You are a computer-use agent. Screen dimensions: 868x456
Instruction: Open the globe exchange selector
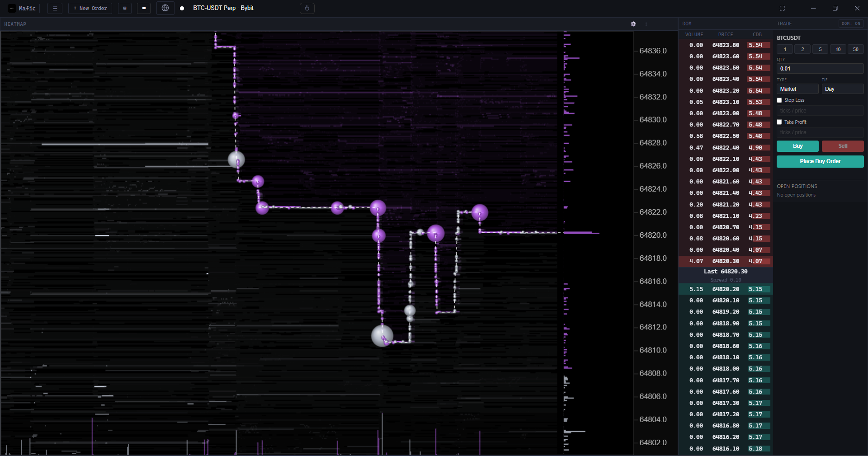click(x=165, y=8)
